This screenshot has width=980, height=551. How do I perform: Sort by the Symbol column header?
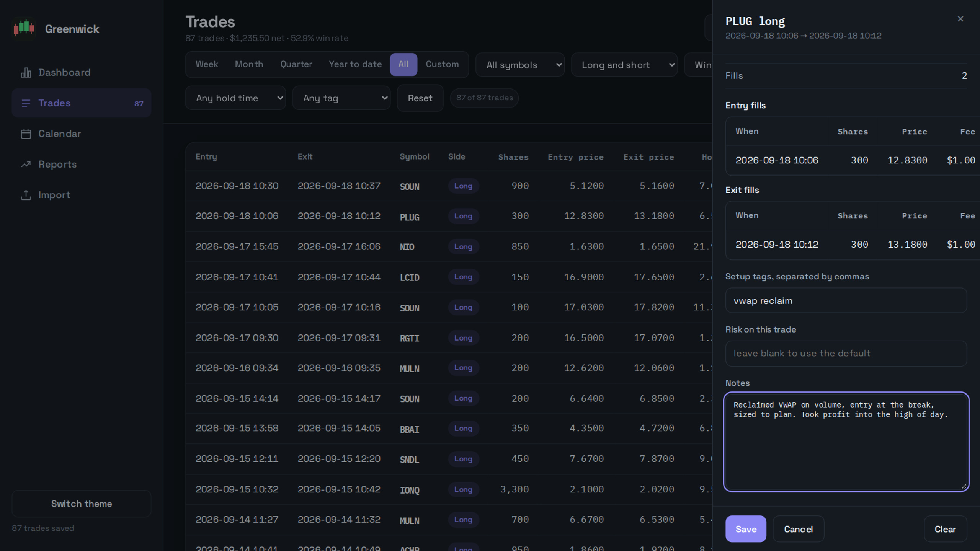click(414, 156)
